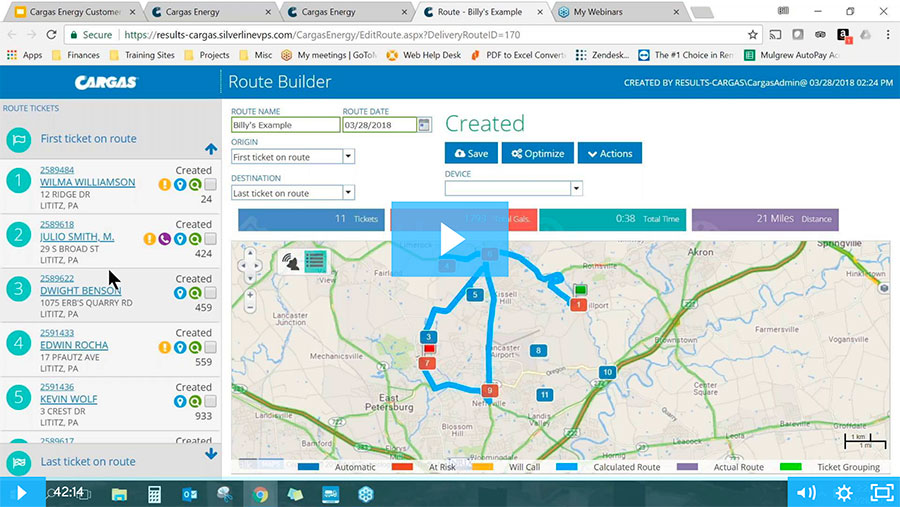Open the Training Sites bookmark folder
This screenshot has height=507, width=900.
click(142, 55)
